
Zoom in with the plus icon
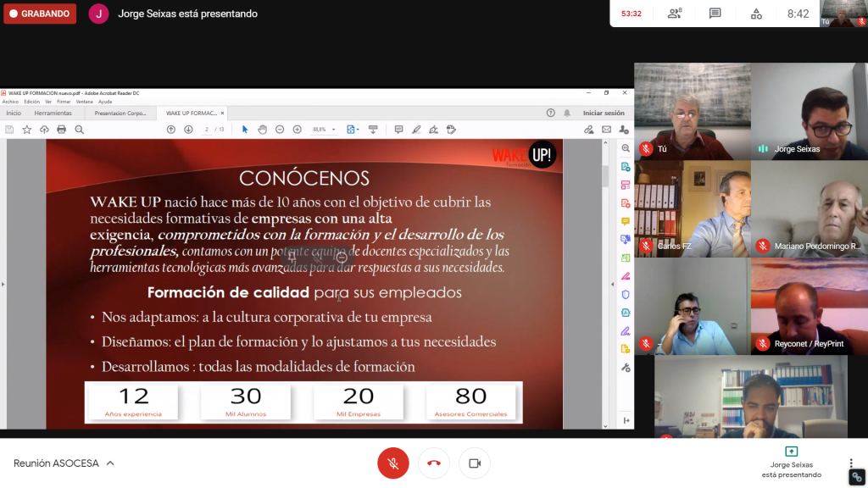pyautogui.click(x=298, y=130)
